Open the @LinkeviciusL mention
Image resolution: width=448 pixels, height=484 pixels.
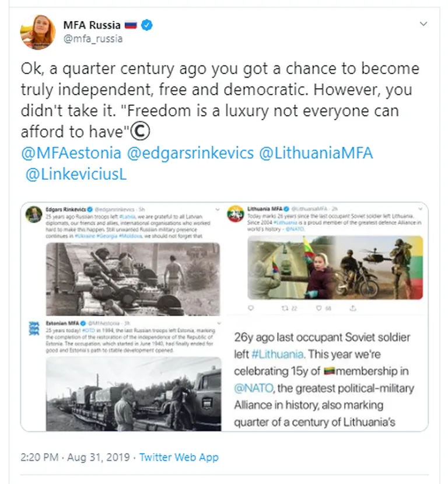76,175
